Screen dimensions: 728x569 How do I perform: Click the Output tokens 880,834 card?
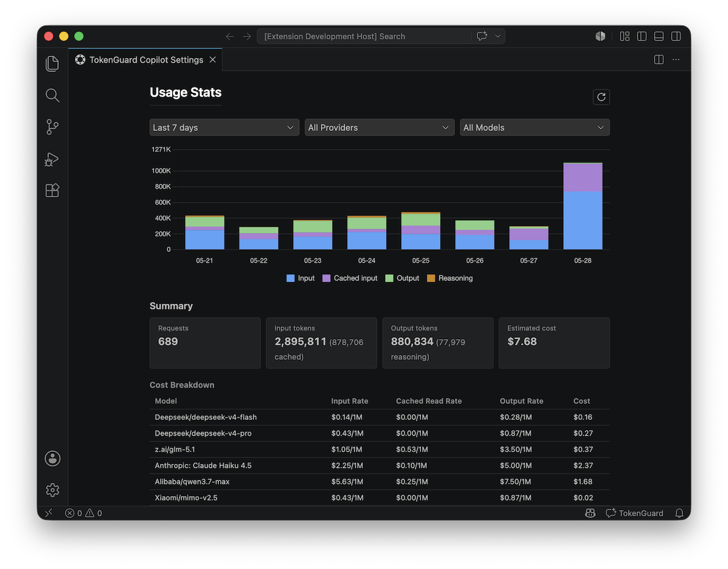click(x=438, y=343)
